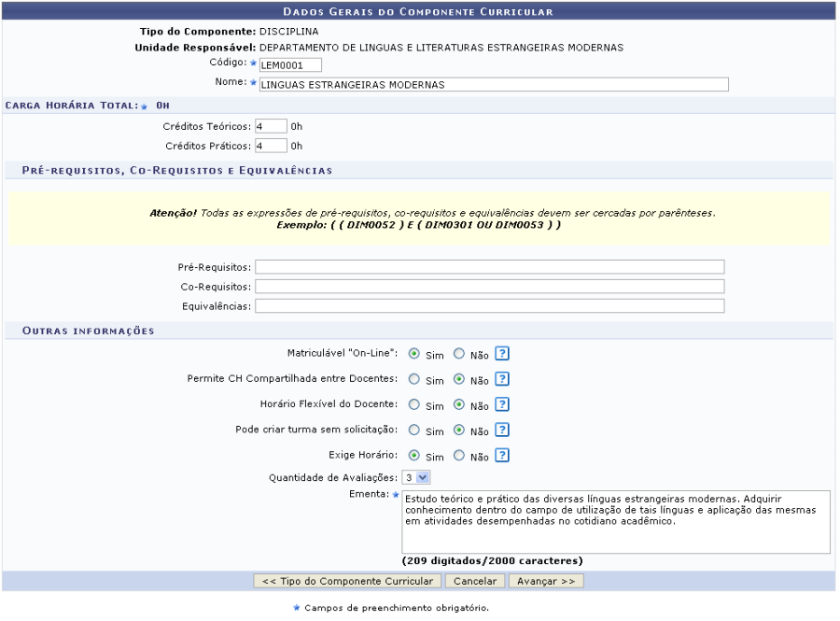Click the Créditos Práticos field
The height and width of the screenshot is (621, 840).
271,146
